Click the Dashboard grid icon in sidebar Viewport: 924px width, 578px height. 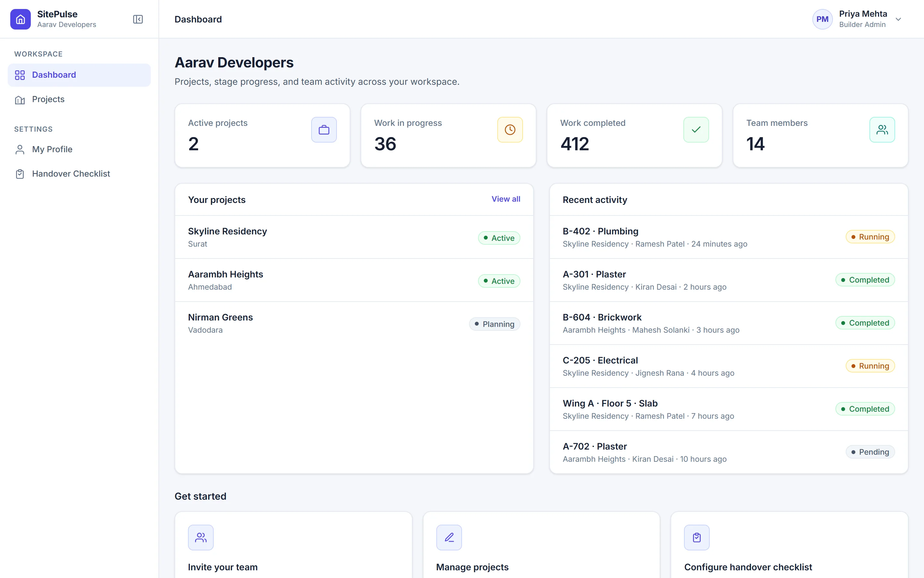point(20,75)
